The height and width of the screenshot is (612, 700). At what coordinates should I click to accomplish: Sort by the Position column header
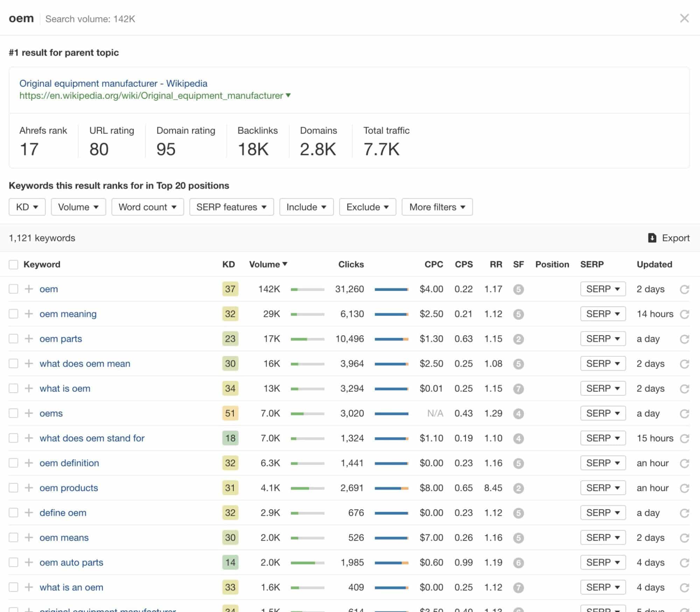(552, 264)
